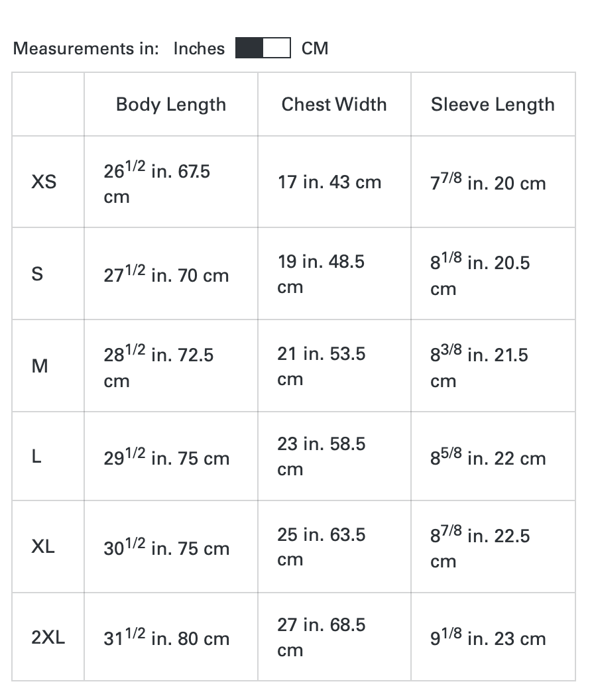Click the Sleeve Length column header
The image size is (594, 700).
(x=493, y=105)
